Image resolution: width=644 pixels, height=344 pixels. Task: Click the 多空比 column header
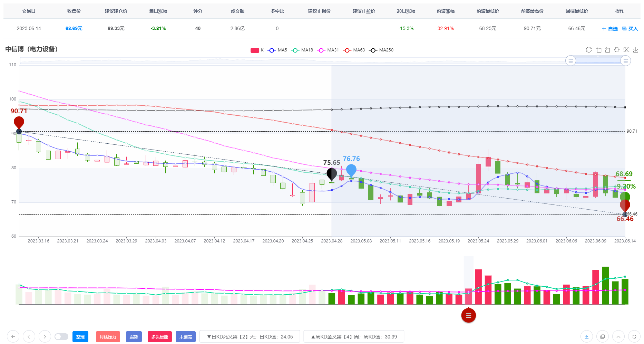click(277, 11)
